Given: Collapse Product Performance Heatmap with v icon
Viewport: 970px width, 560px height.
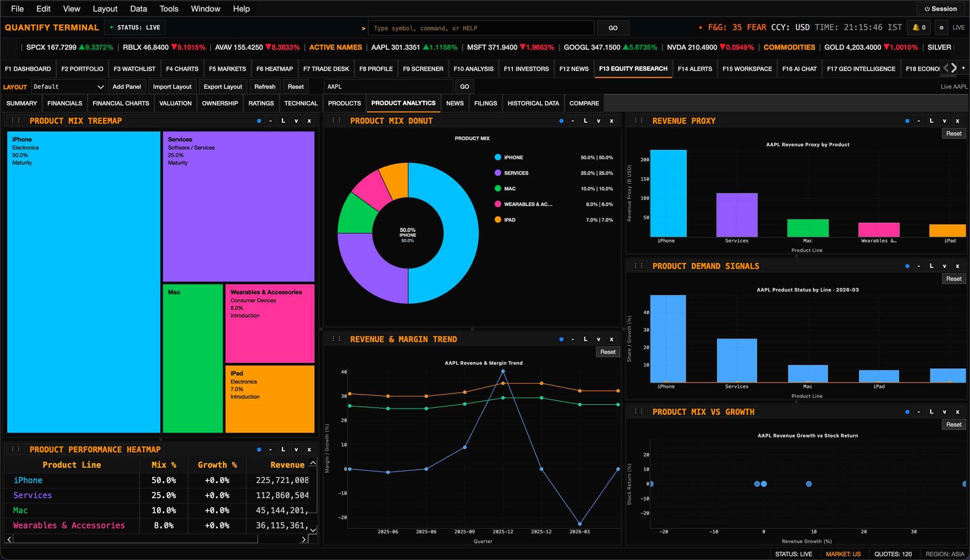Looking at the screenshot, I should 296,450.
